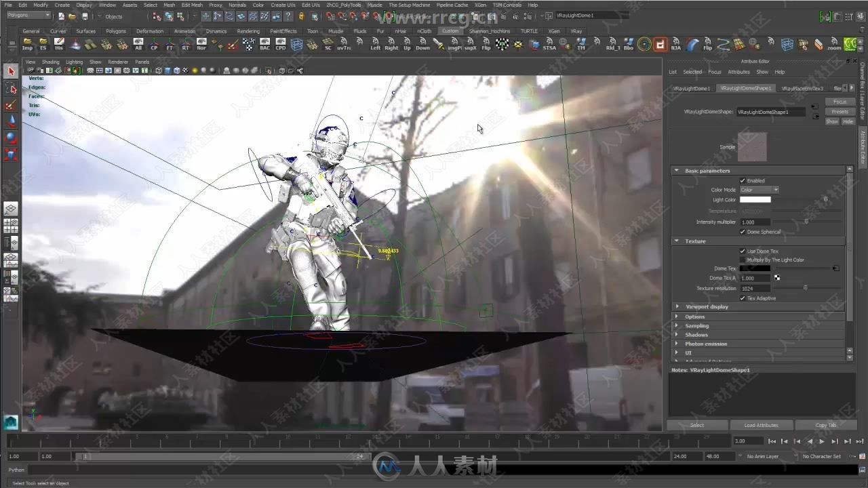Switch to the Rendering shelf tab
Image resolution: width=868 pixels, height=488 pixels.
[248, 31]
